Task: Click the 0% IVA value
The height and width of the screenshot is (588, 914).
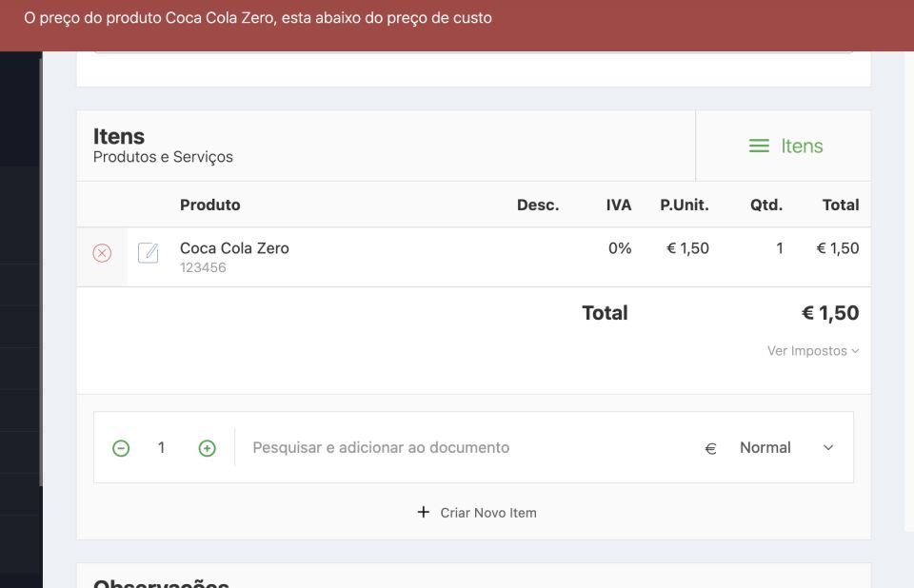Action: (x=620, y=248)
